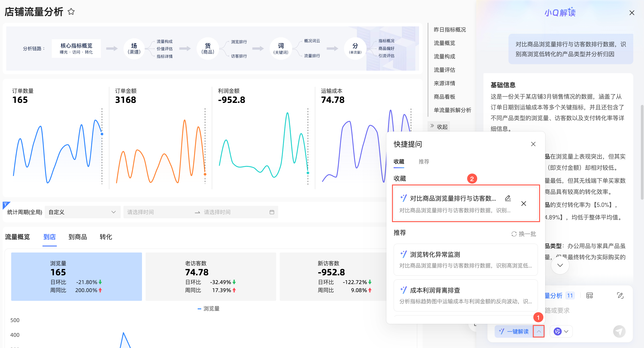Click the data preview table icon
This screenshot has width=644, height=348.
(x=589, y=295)
